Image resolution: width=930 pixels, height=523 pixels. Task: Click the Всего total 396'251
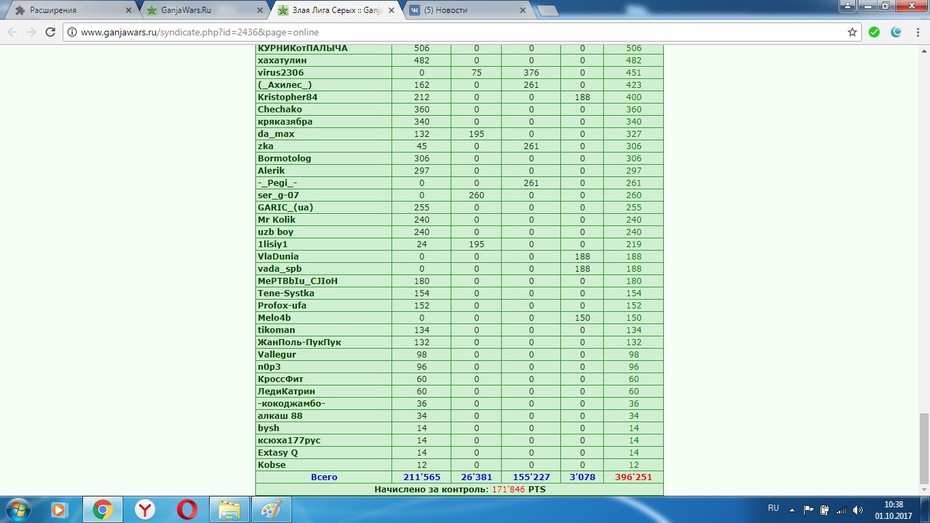pyautogui.click(x=633, y=477)
